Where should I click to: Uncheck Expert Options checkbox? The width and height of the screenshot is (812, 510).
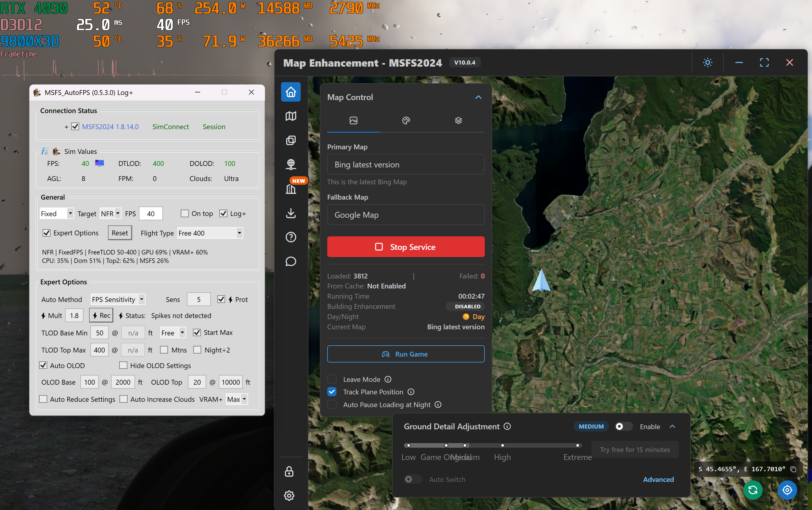tap(46, 233)
